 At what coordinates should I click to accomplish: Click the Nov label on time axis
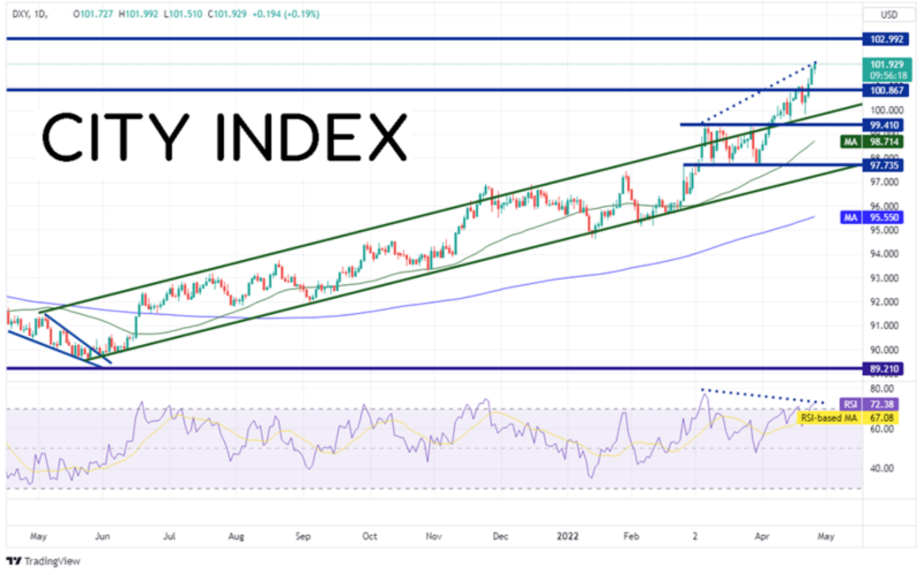pos(434,536)
